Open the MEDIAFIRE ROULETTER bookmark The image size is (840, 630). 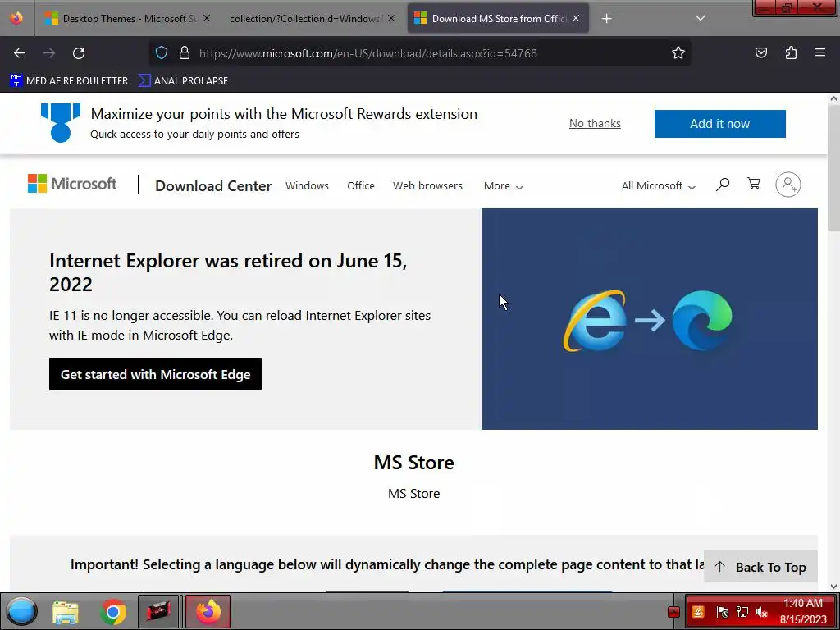point(69,81)
